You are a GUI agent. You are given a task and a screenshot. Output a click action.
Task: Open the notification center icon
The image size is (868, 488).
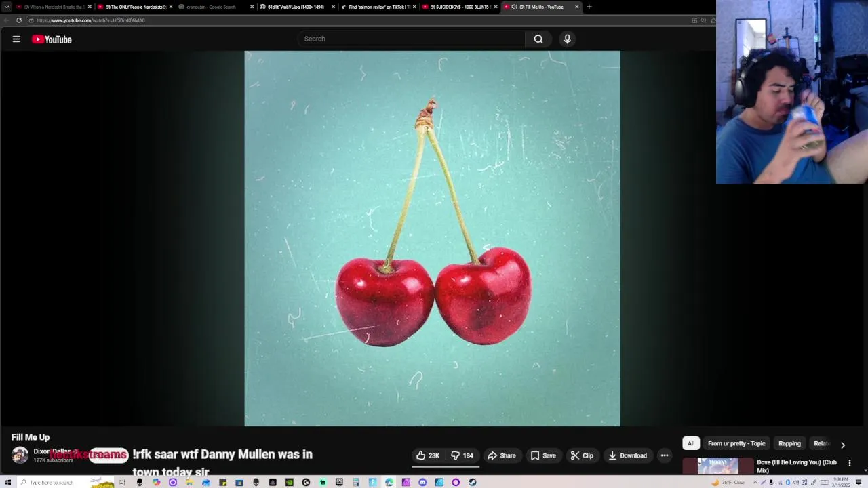coord(859,483)
